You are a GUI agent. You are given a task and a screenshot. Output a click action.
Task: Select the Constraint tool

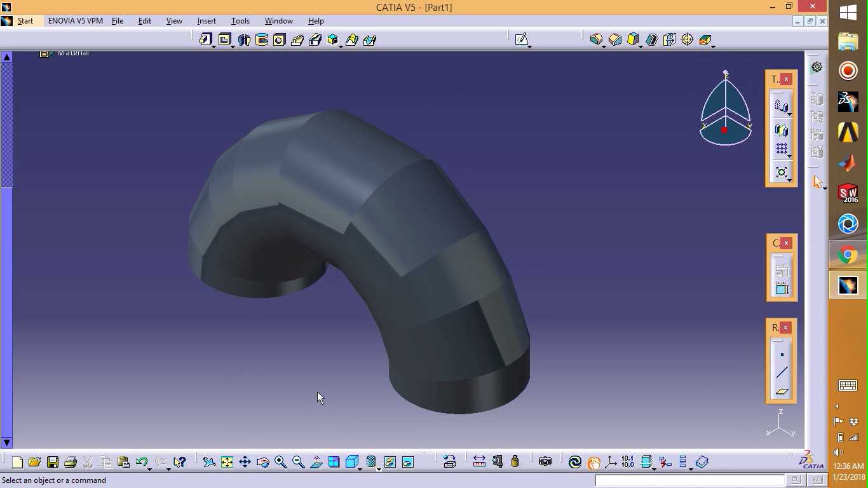pyautogui.click(x=782, y=288)
